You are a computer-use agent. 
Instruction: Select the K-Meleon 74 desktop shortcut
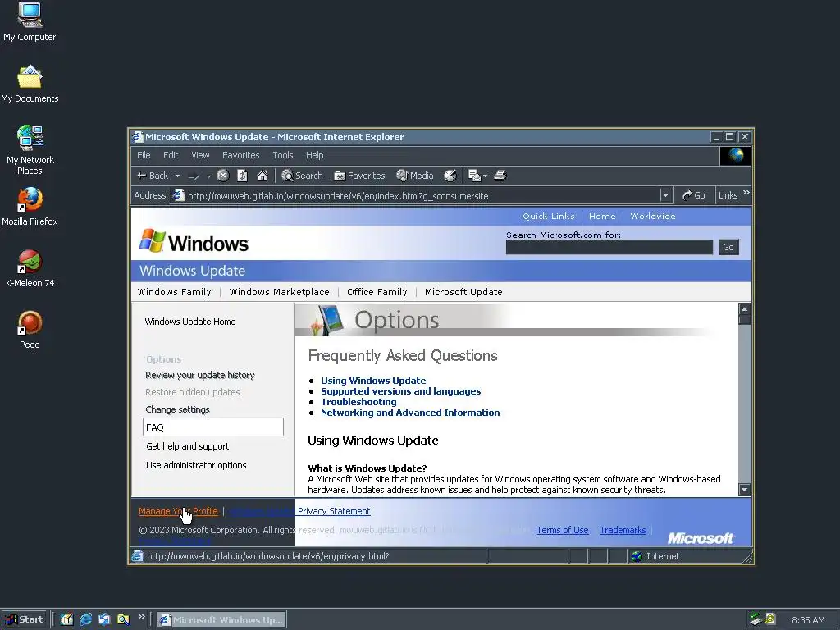click(30, 268)
